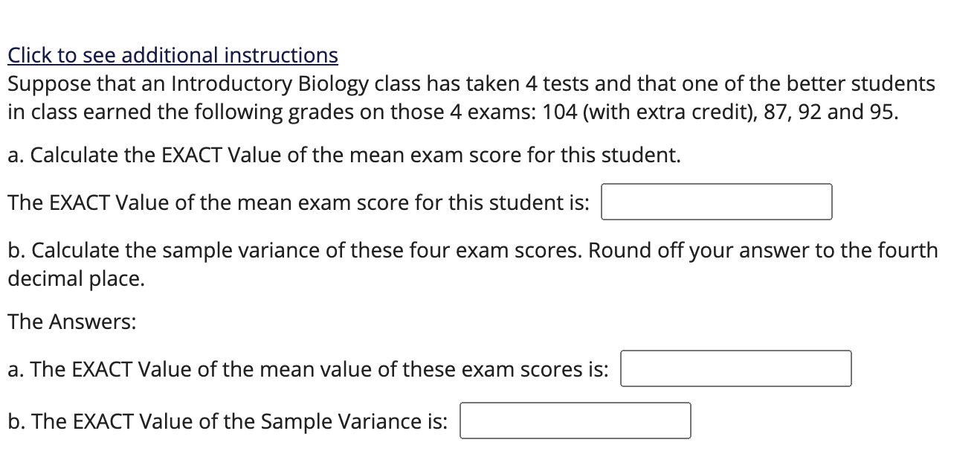Focus the answer field for mean value of exam scores
The width and height of the screenshot is (980, 460).
[735, 368]
